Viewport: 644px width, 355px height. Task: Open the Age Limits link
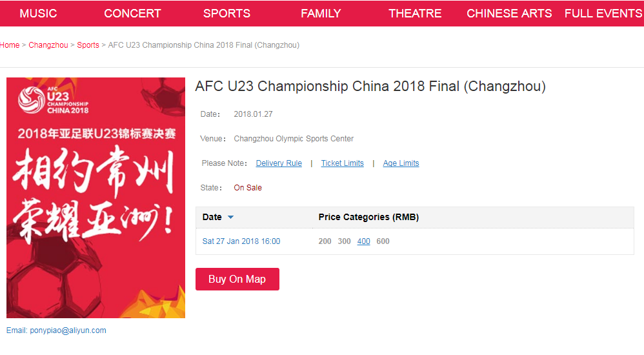401,163
